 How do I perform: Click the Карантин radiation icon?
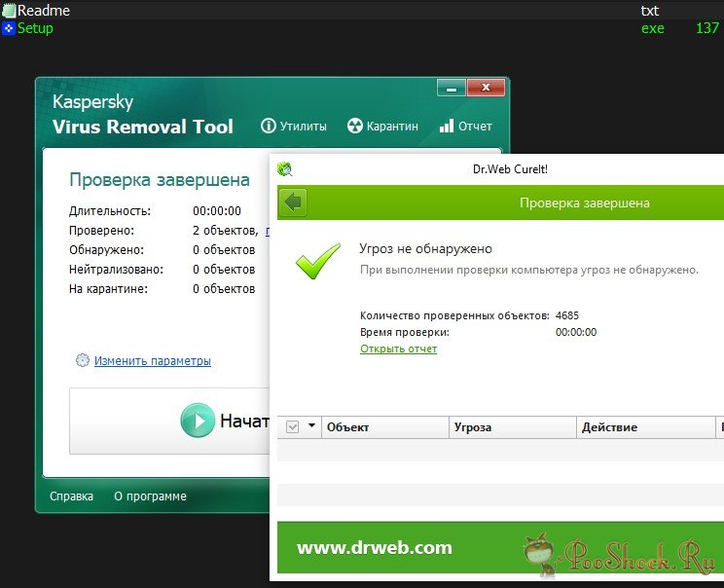pos(354,126)
